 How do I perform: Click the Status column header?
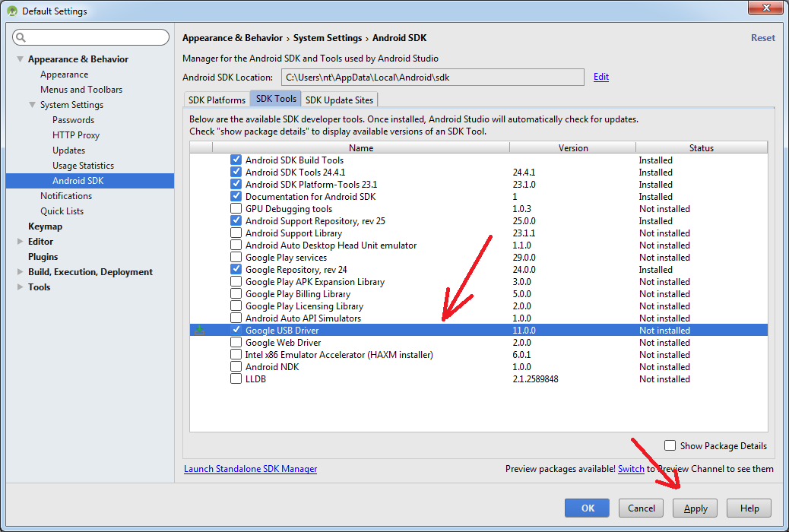(x=702, y=147)
